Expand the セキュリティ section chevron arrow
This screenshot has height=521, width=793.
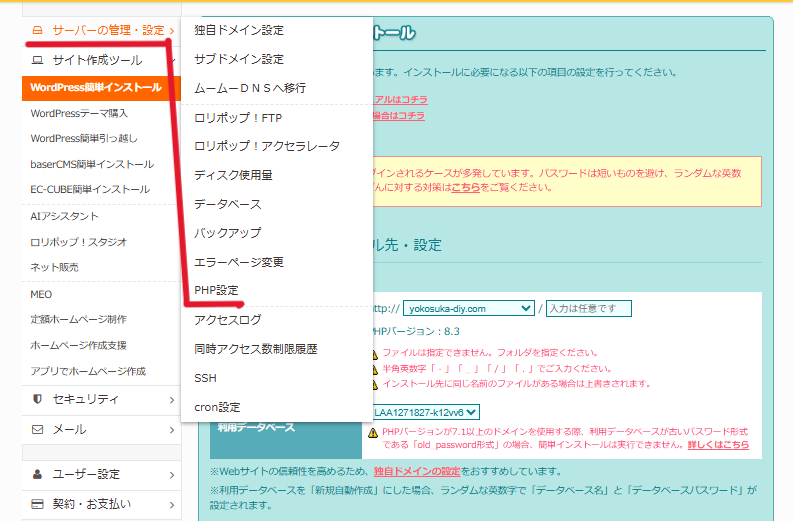pyautogui.click(x=171, y=400)
